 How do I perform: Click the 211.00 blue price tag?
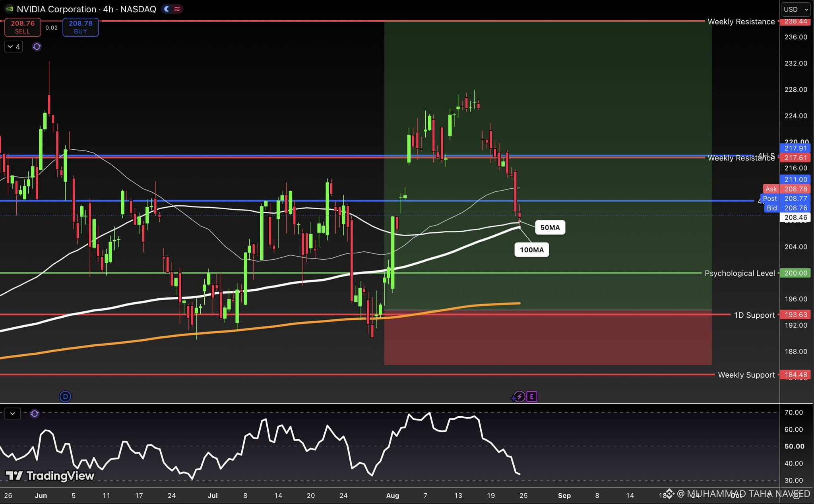[x=795, y=180]
